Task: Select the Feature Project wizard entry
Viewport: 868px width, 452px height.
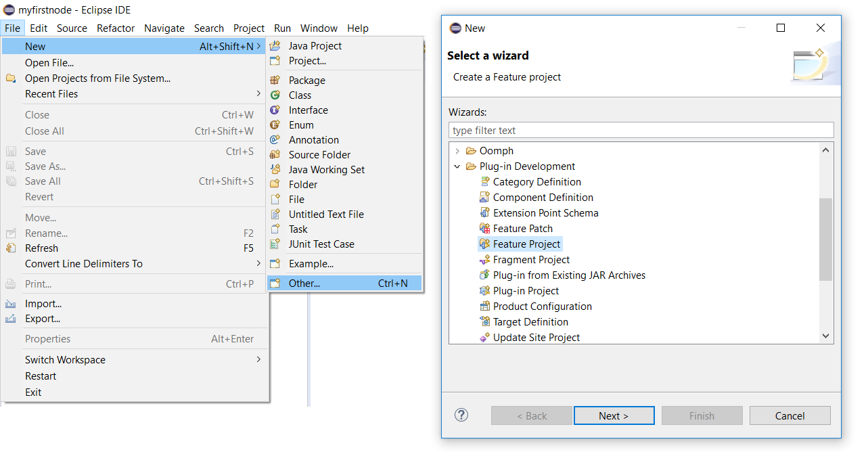Action: (520, 244)
